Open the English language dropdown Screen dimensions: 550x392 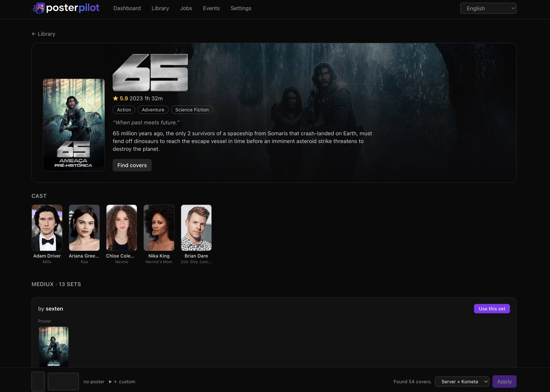click(x=488, y=8)
